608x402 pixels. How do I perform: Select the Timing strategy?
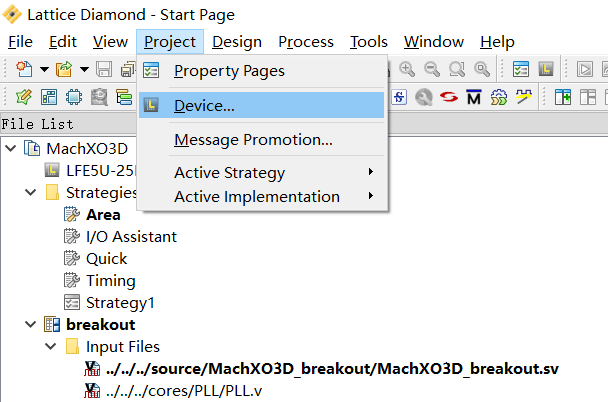(111, 281)
